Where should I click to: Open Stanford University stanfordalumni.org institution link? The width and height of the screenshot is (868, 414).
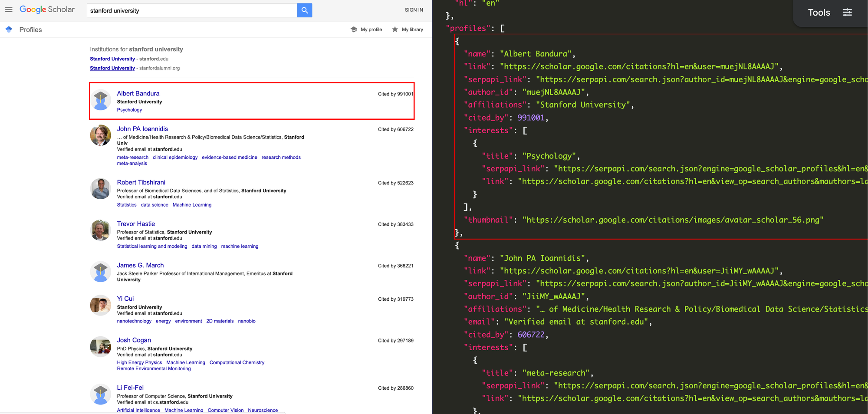pos(112,68)
